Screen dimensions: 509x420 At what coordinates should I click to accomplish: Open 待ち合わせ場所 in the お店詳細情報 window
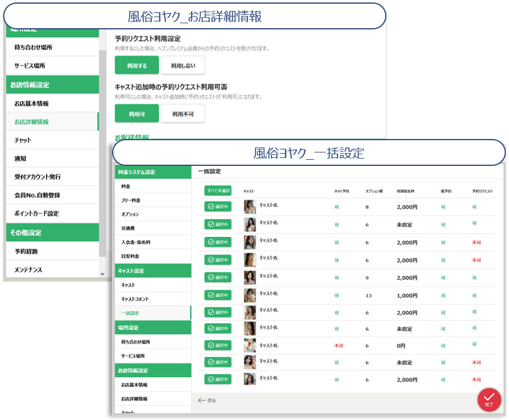(x=52, y=47)
